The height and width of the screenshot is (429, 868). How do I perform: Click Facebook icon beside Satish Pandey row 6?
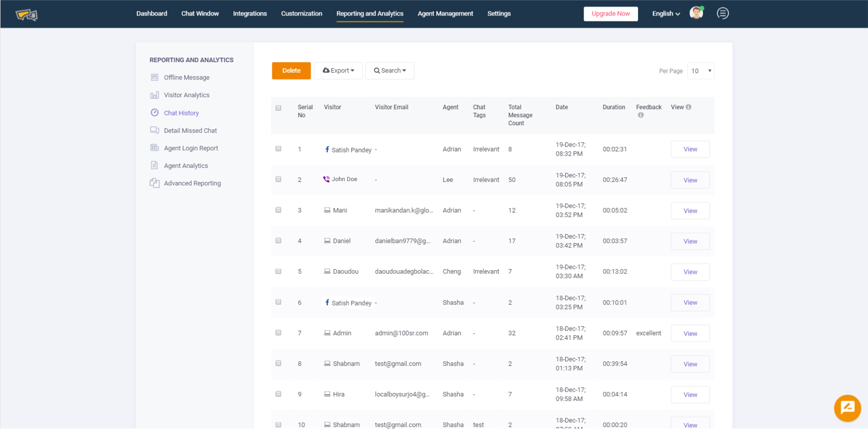[327, 302]
